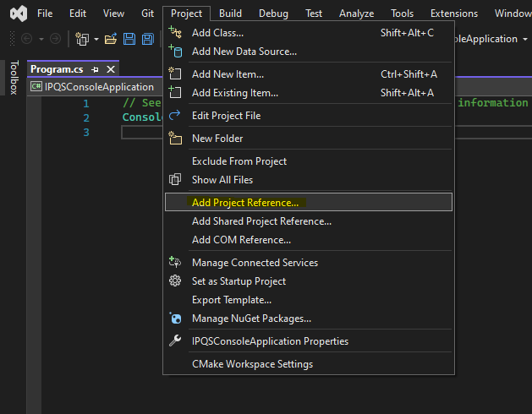The height and width of the screenshot is (414, 532).
Task: Open the Test menu
Action: click(314, 14)
